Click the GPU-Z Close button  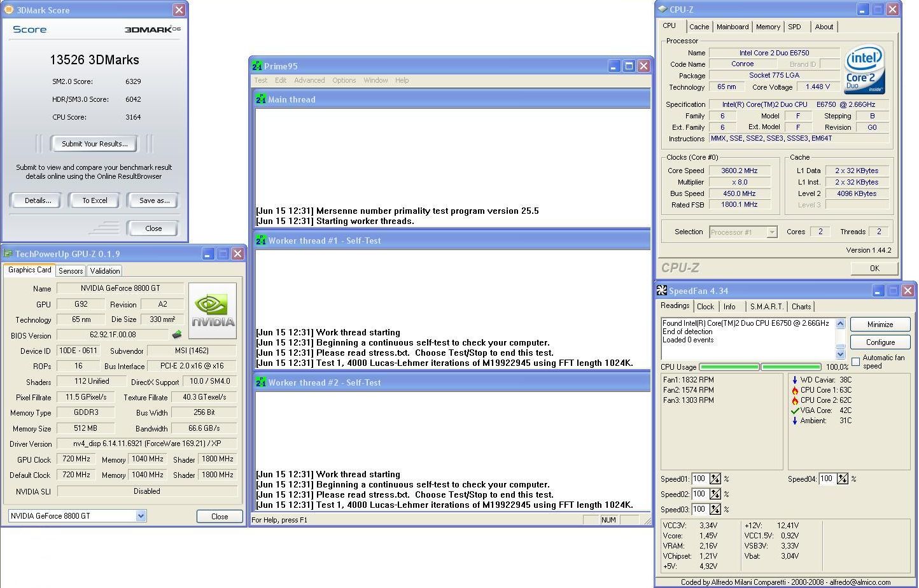pos(220,516)
